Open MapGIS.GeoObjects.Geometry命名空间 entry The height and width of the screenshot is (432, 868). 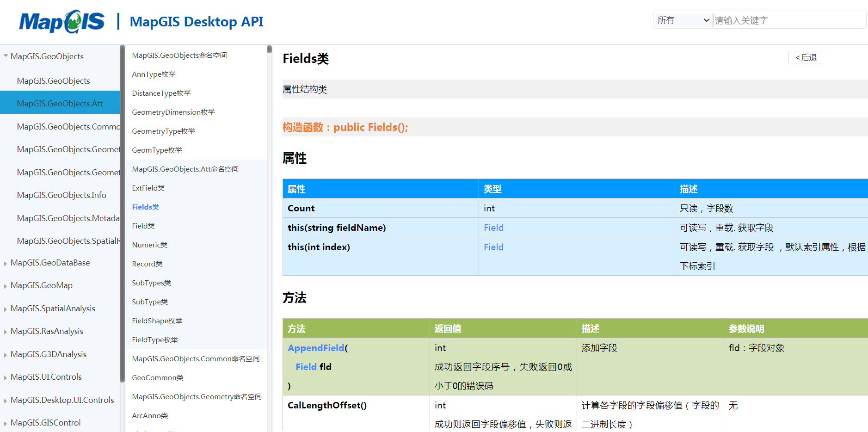(196, 397)
